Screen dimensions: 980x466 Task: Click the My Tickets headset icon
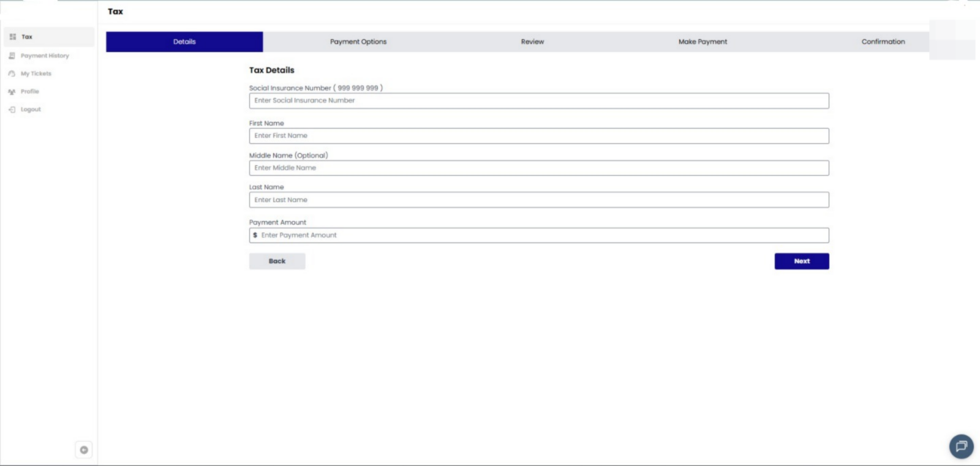point(12,73)
